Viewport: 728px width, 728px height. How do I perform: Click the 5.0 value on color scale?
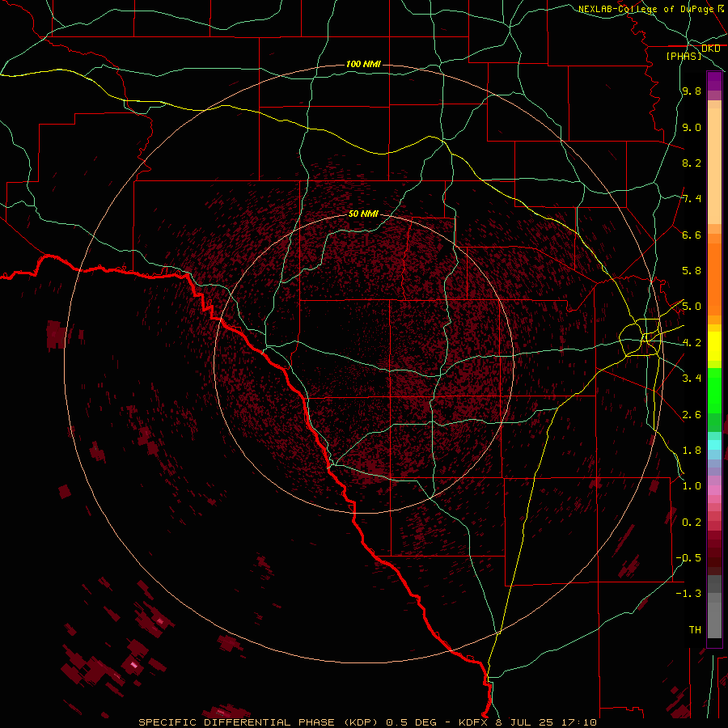pyautogui.click(x=692, y=307)
